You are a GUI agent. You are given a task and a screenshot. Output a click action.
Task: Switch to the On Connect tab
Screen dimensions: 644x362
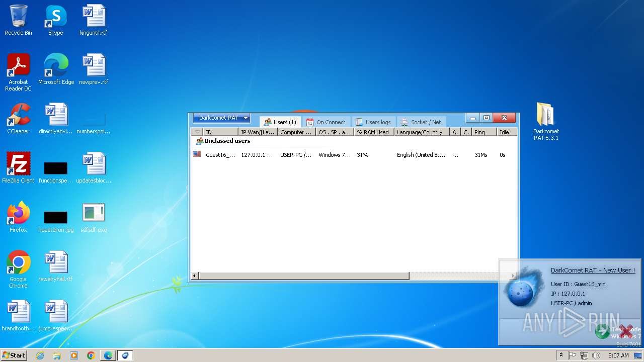326,122
